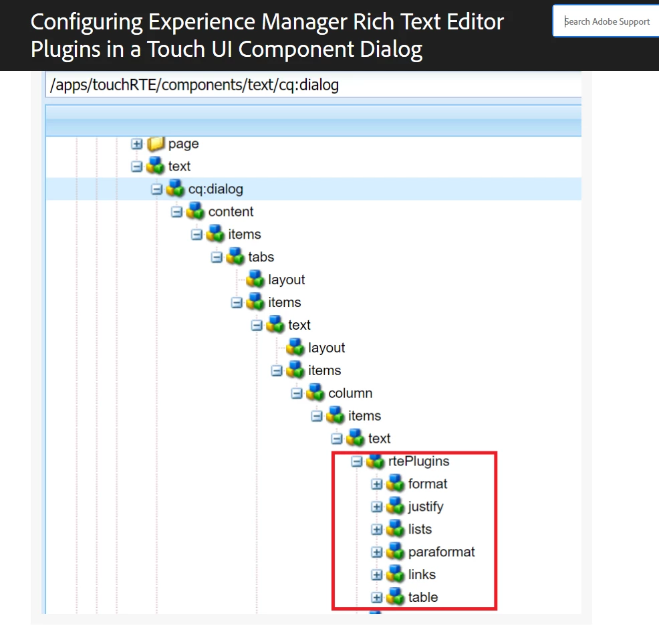The height and width of the screenshot is (644, 659).
Task: Click the format node icon
Action: (396, 484)
